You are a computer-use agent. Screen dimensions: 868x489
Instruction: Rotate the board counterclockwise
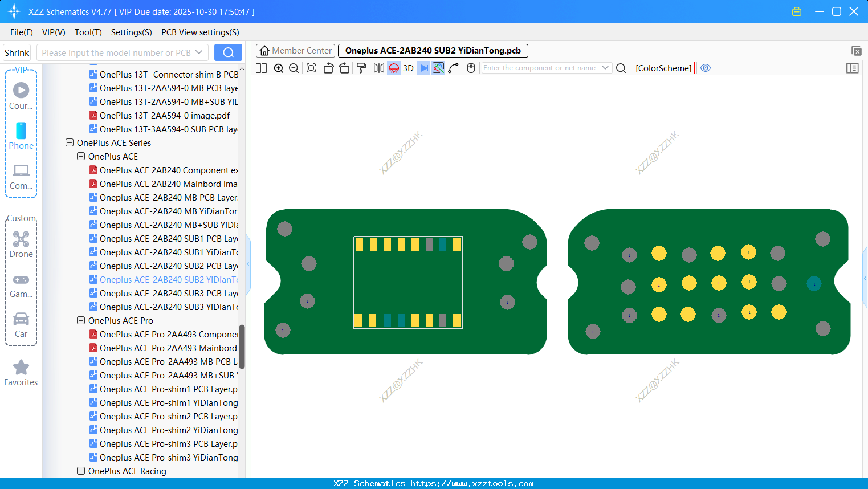(328, 68)
